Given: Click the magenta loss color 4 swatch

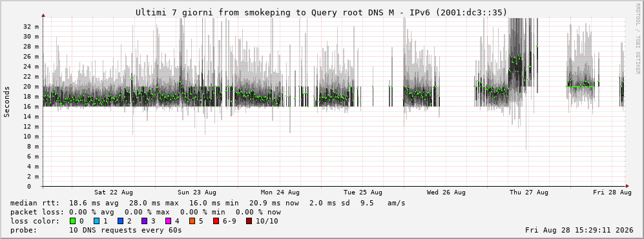Looking at the screenshot, I should point(168,221).
